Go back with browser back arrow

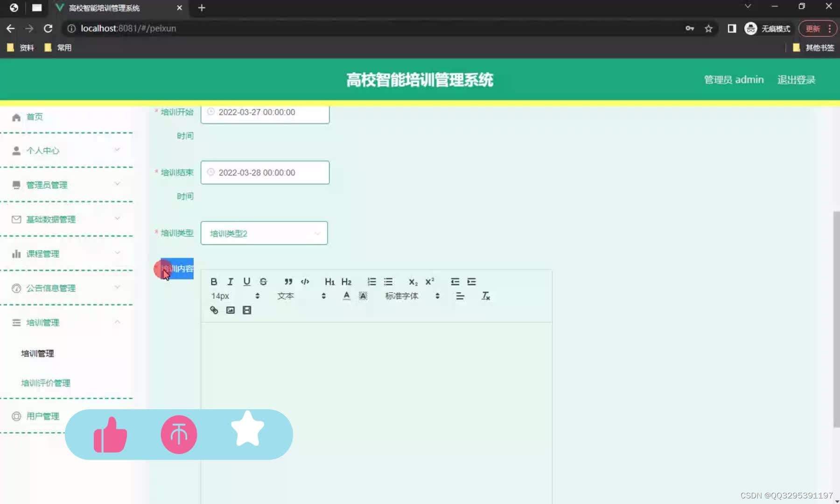pyautogui.click(x=10, y=28)
